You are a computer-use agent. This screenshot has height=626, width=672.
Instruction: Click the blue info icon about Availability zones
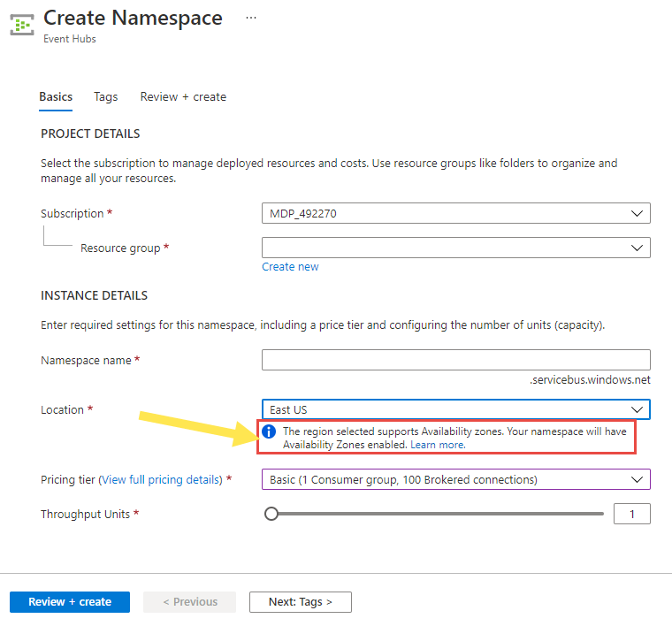tap(269, 431)
